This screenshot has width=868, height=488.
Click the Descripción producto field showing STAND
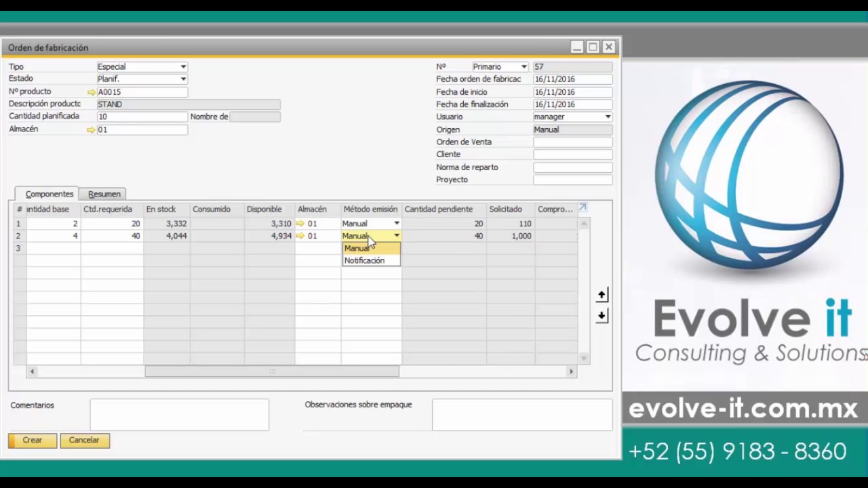tap(188, 104)
